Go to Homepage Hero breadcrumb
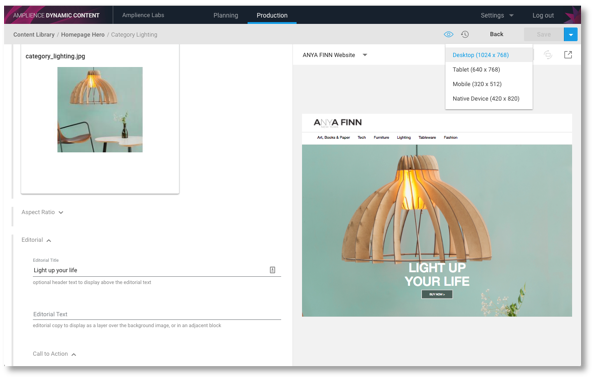The image size is (593, 379). pyautogui.click(x=83, y=34)
